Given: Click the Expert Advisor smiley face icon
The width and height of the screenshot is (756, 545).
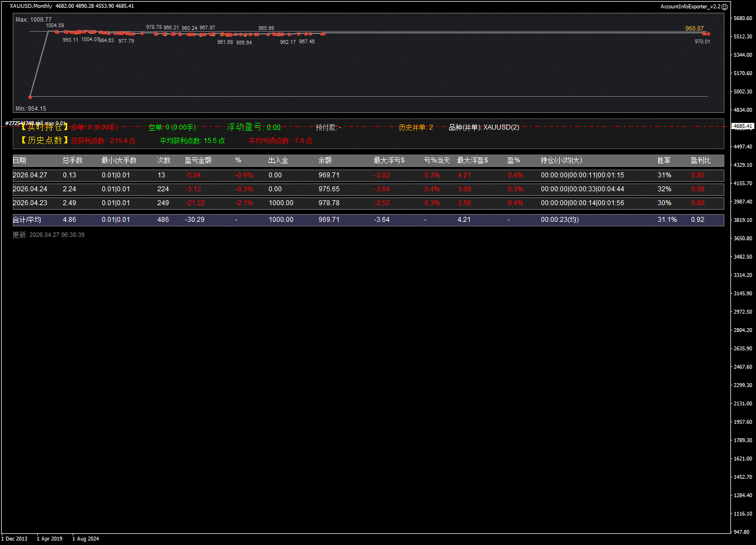Looking at the screenshot, I should 724,6.
